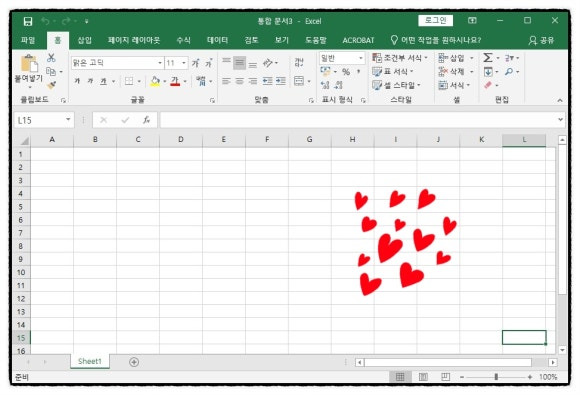Switch to the 페이지 레이아웃 tab
The height and width of the screenshot is (395, 580).
[x=134, y=40]
